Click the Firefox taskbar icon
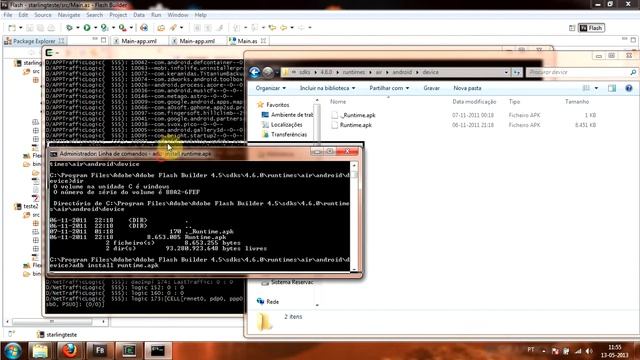640x360 pixels. point(69,351)
